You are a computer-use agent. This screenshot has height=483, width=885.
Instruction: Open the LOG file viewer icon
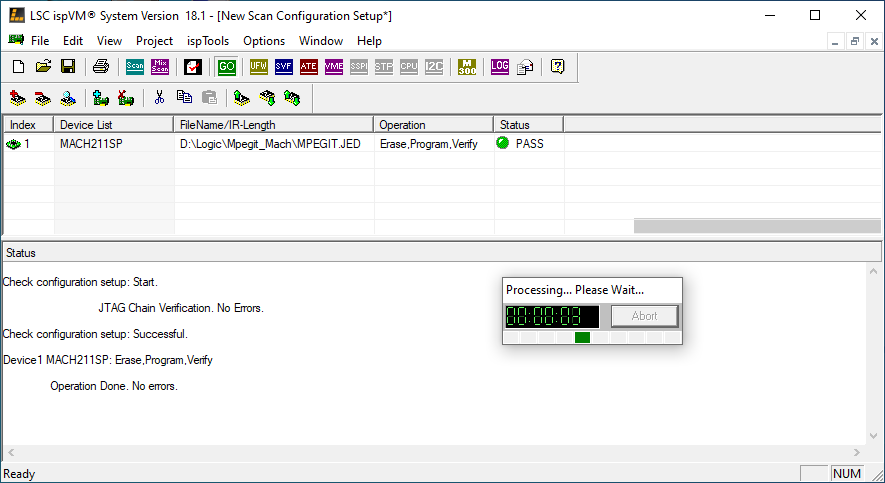[x=500, y=67]
